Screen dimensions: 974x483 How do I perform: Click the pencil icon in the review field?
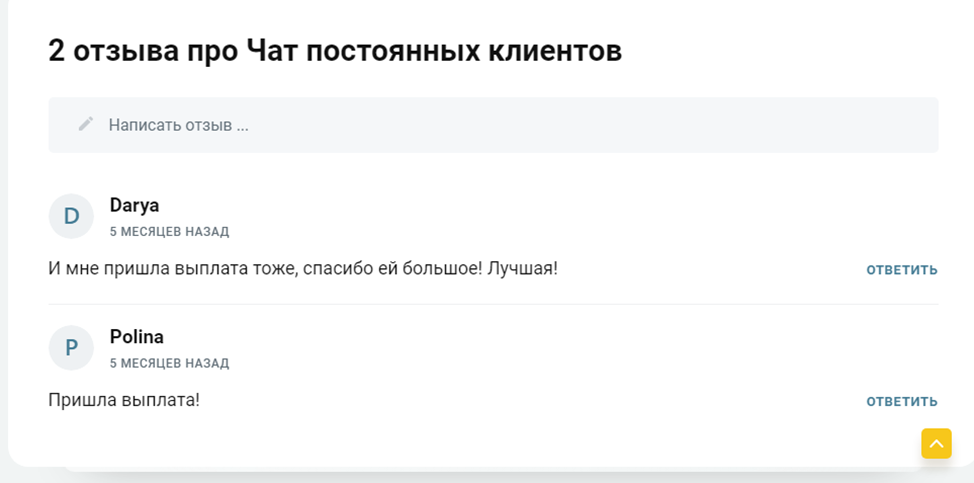(x=86, y=124)
